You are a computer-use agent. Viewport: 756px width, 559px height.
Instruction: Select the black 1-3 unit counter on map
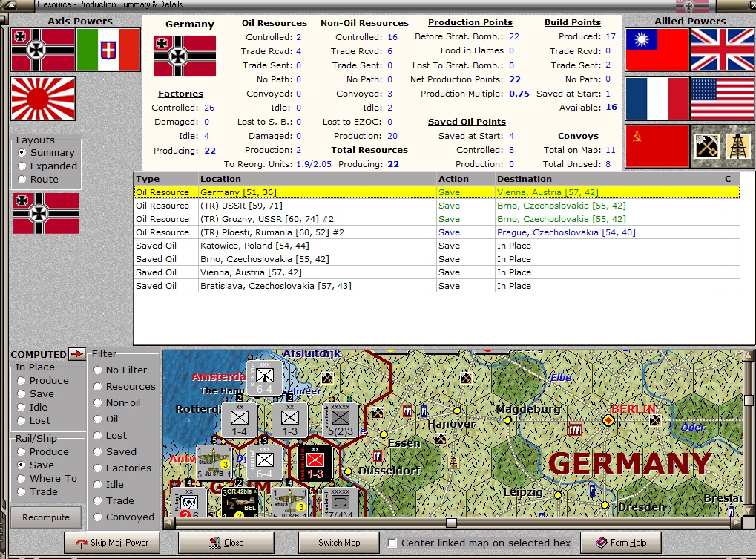tap(315, 463)
